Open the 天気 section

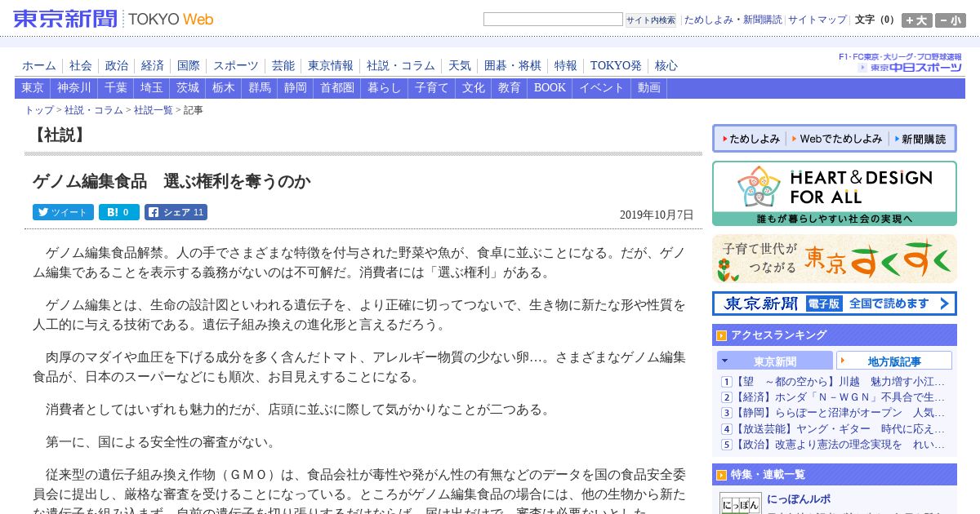coord(460,66)
